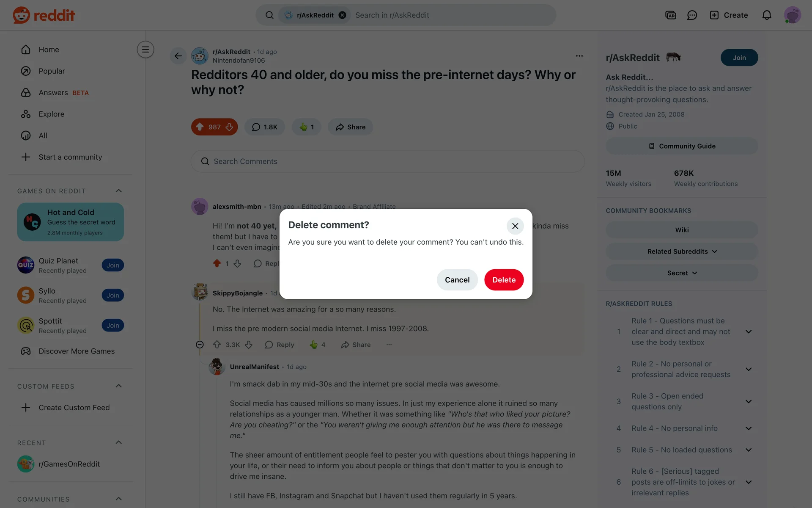
Task: Click the advertise icon in the header
Action: [671, 15]
